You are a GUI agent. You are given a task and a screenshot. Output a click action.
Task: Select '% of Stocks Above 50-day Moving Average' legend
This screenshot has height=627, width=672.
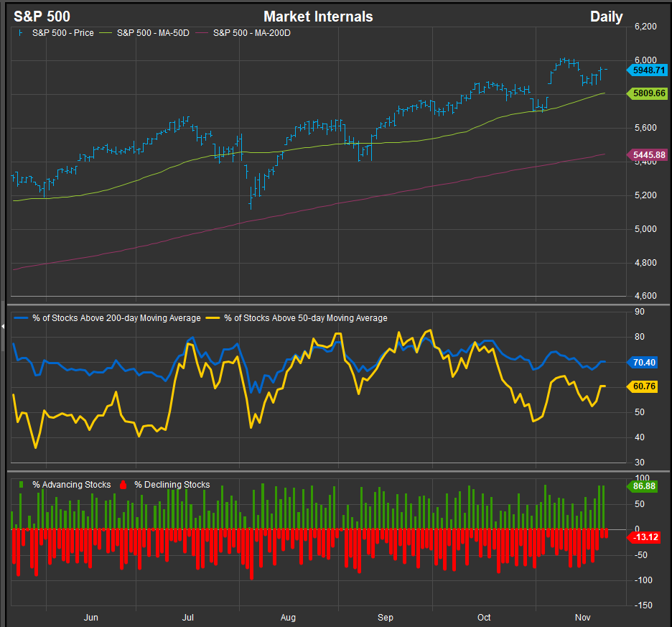(x=306, y=318)
